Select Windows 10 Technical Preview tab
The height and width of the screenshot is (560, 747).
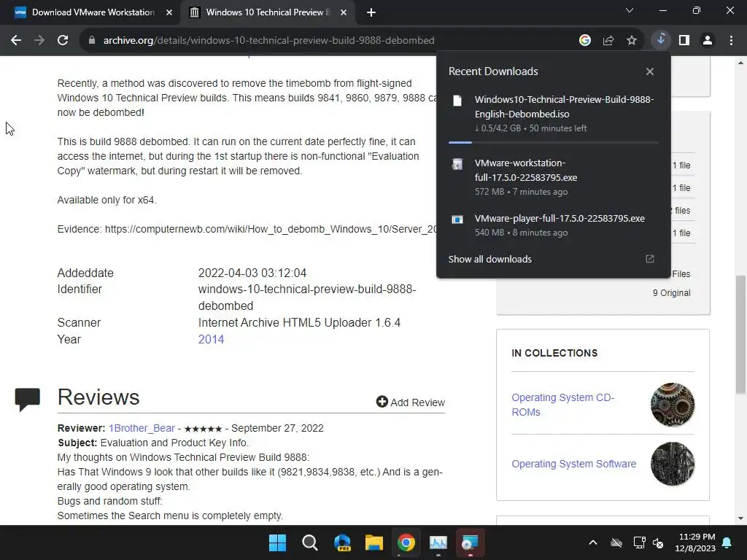pos(268,13)
